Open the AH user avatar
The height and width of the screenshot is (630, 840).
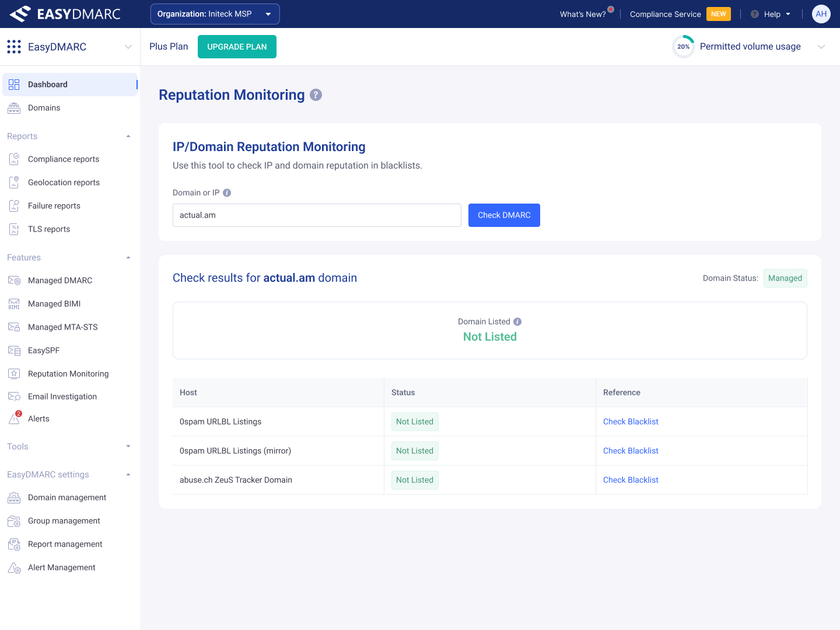pyautogui.click(x=821, y=14)
